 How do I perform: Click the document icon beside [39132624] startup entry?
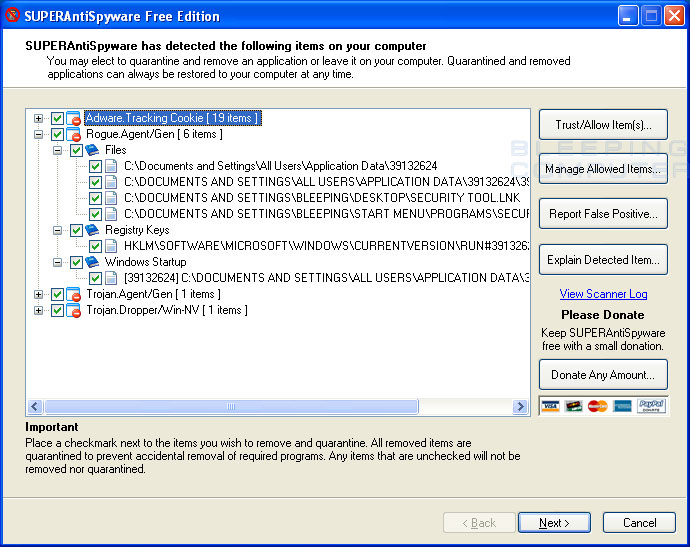click(x=111, y=278)
